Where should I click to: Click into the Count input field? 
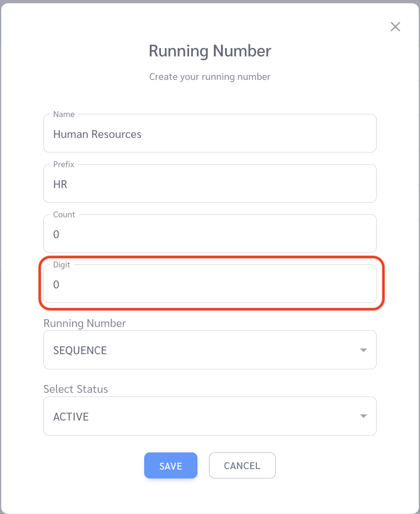pos(210,233)
